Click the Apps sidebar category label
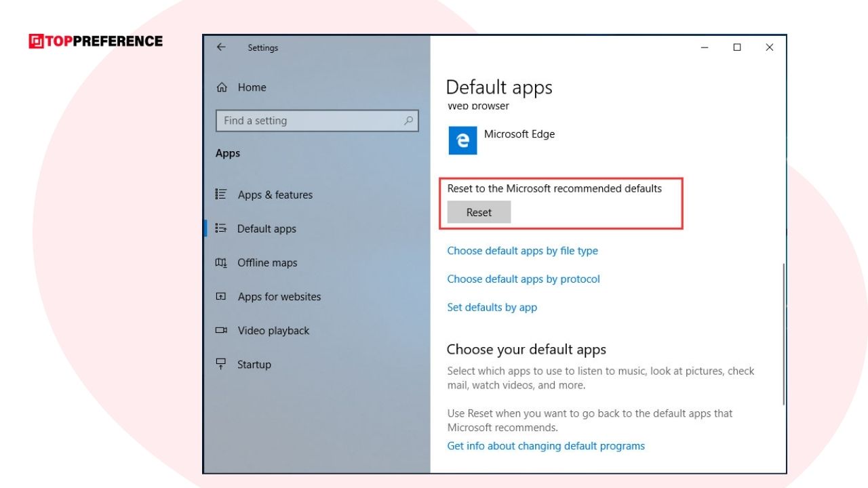The width and height of the screenshot is (868, 488). pyautogui.click(x=228, y=153)
